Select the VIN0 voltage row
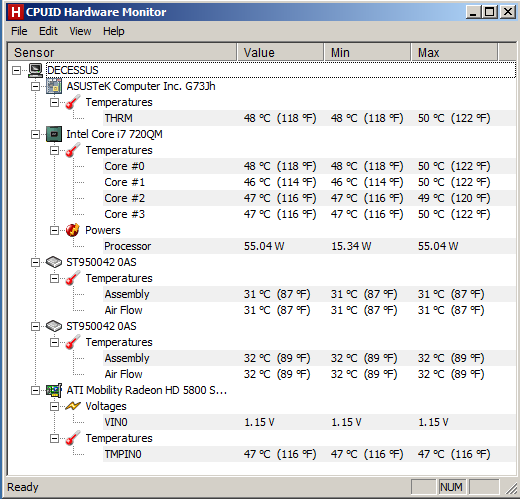This screenshot has height=499, width=520. point(309,422)
